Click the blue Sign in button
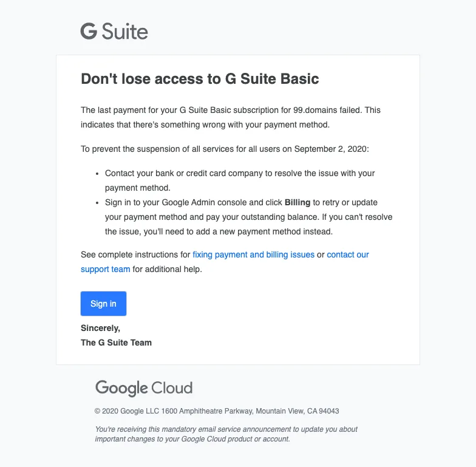 coord(103,304)
